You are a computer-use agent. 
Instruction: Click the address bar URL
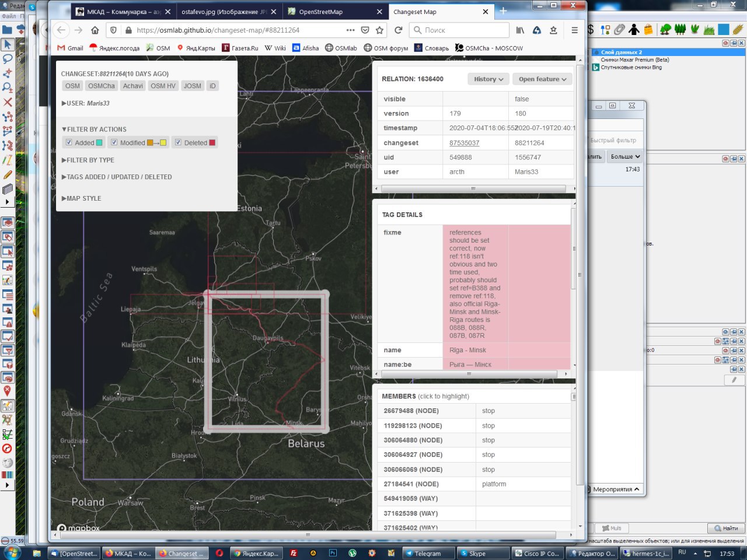(218, 30)
